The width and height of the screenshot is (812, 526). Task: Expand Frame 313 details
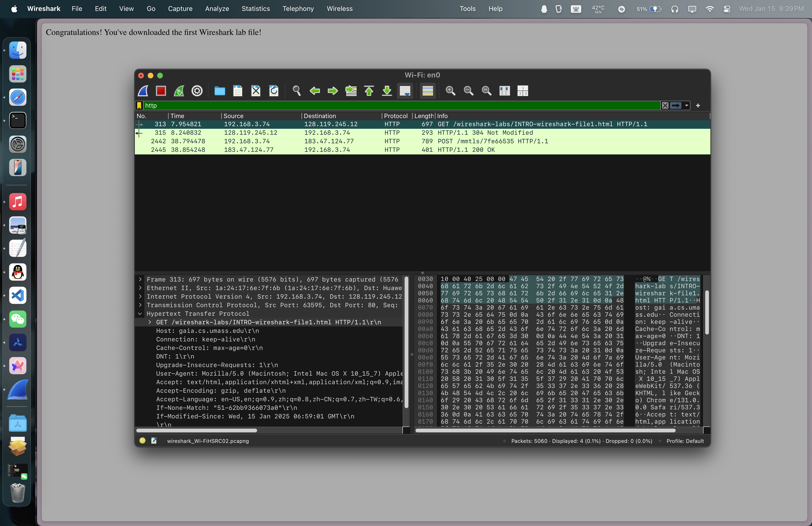tap(140, 280)
